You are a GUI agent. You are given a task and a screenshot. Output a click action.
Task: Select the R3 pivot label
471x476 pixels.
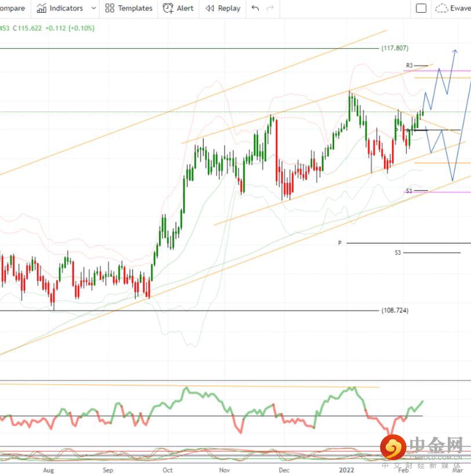tap(409, 65)
